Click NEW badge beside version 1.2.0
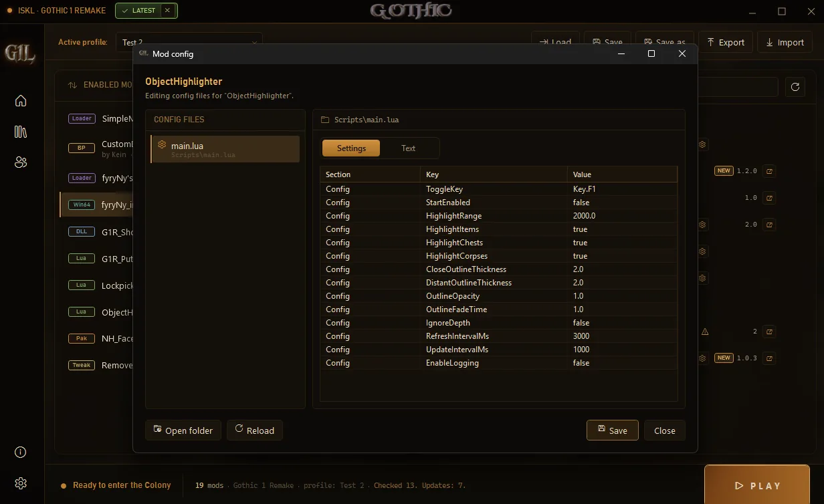Image resolution: width=824 pixels, height=504 pixels. tap(724, 171)
